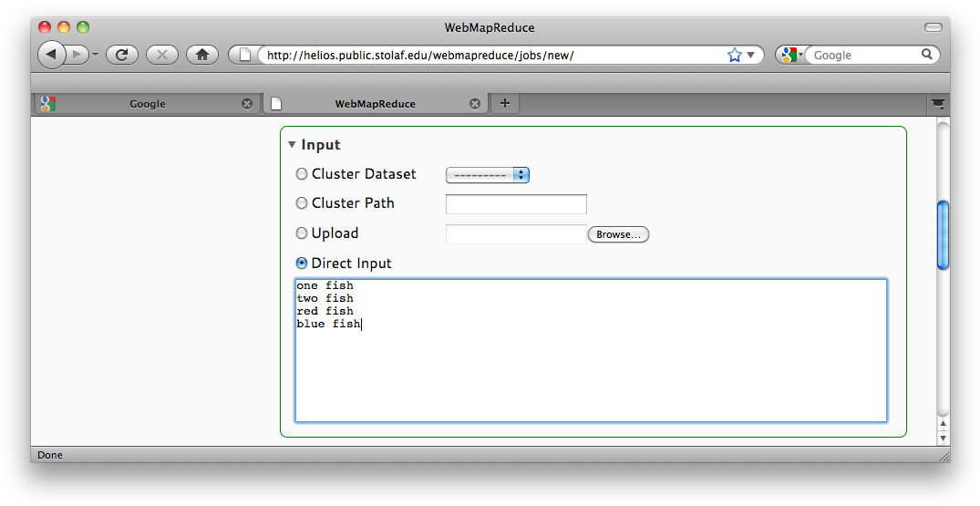Click the Home icon in toolbar

point(201,55)
